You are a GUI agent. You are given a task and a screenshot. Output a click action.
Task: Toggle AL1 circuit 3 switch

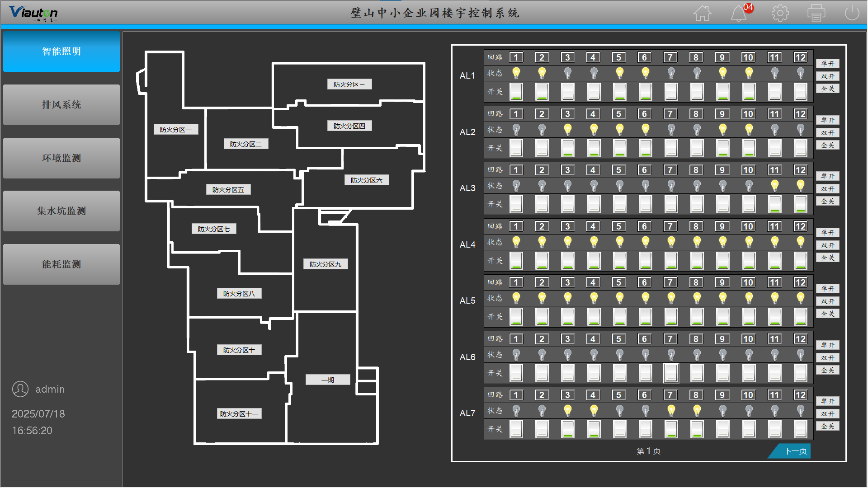click(567, 92)
